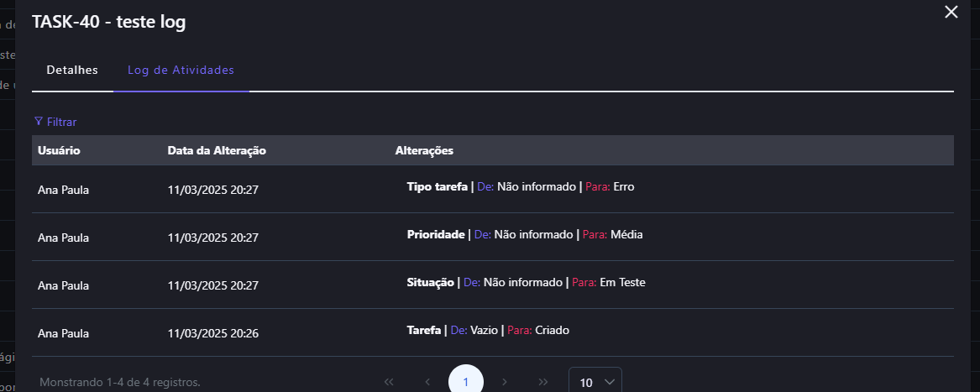
Task: Advance to the next page arrow
Action: (505, 382)
